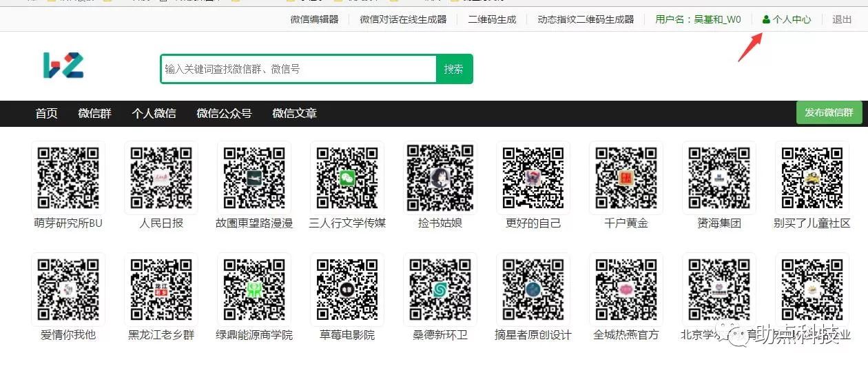Open QR code for 爱情你我他
Viewport: 868px width, 373px height.
68,290
